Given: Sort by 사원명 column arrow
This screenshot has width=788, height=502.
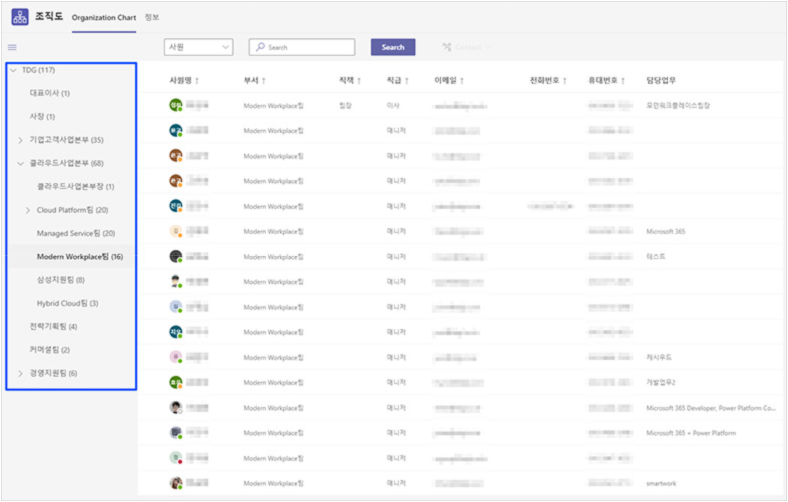Looking at the screenshot, I should (x=197, y=81).
